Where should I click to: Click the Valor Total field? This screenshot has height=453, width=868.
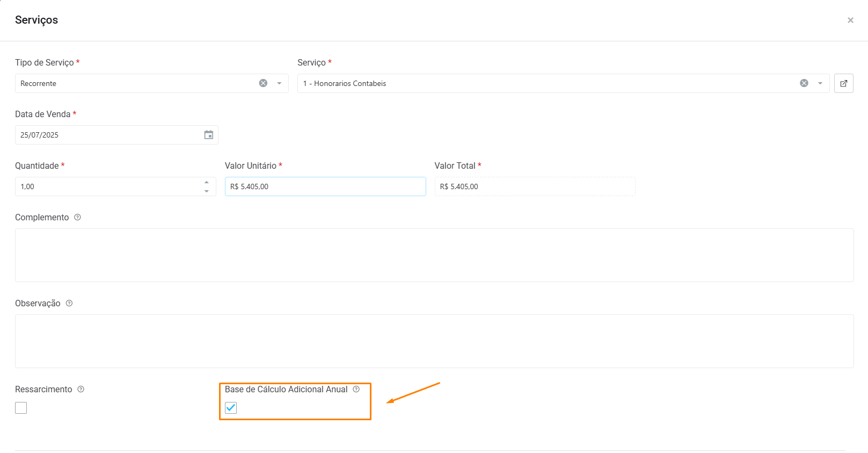coord(534,186)
